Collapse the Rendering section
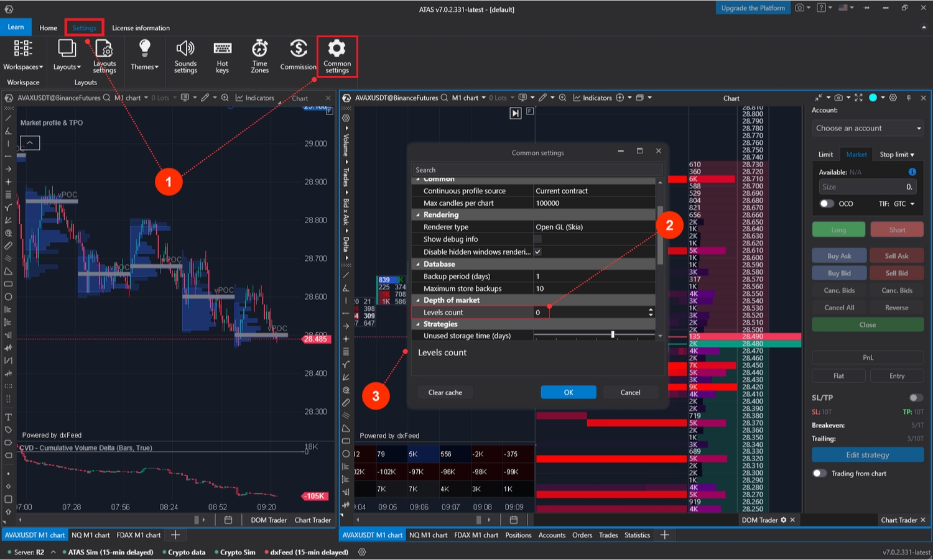 (x=418, y=215)
